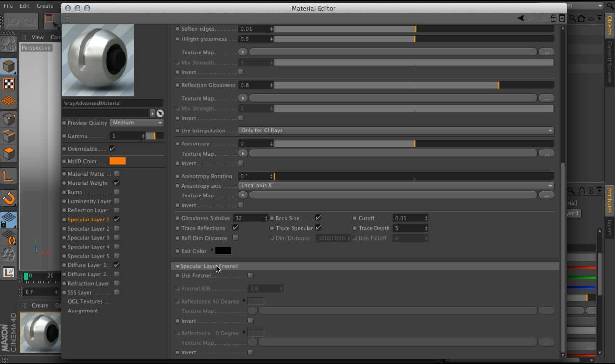The width and height of the screenshot is (615, 364).
Task: Toggle the Back Side checkbox
Action: [318, 217]
